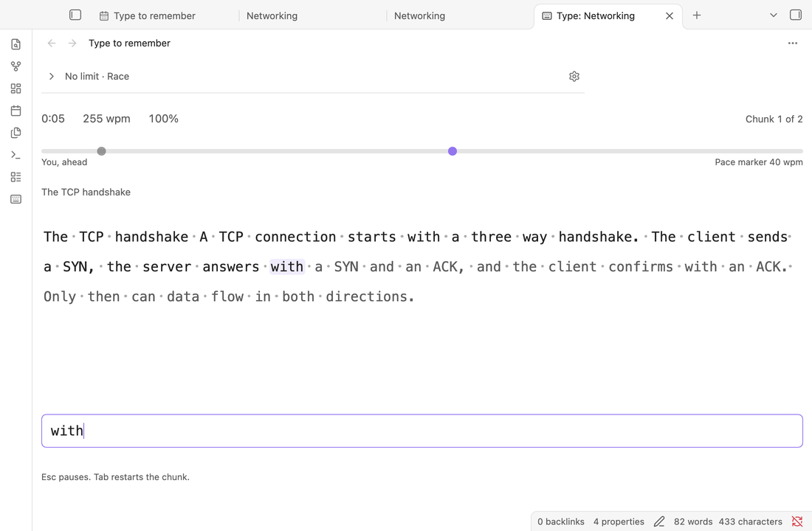Switch to the second Networking tab
This screenshot has width=812, height=531.
419,16
